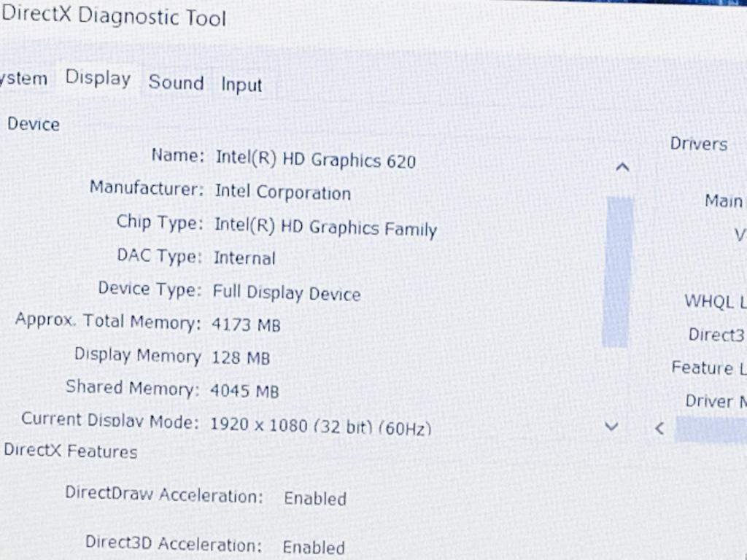
Task: Click the DirectDraw Acceleration: label
Action: 164,494
